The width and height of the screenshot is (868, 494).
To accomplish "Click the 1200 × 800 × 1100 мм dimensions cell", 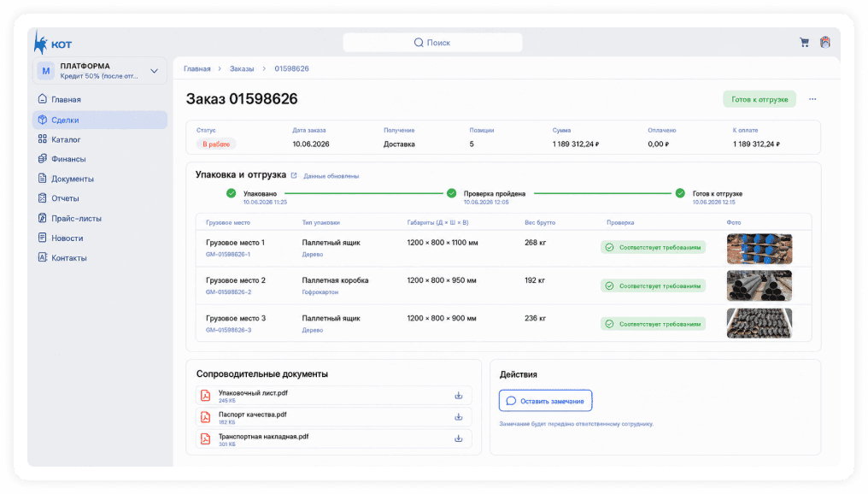I will click(443, 243).
